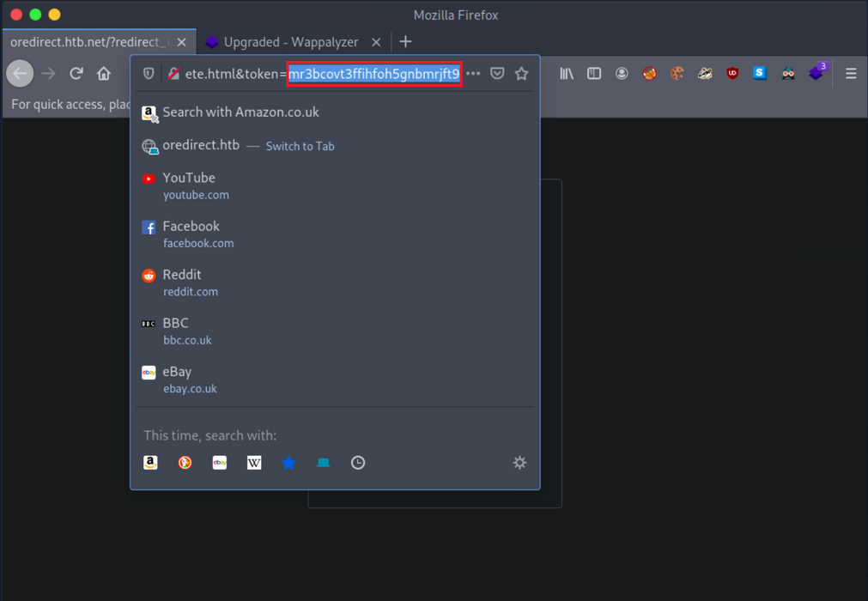Bookmark this page with the star icon
The width and height of the screenshot is (868, 601).
(521, 74)
